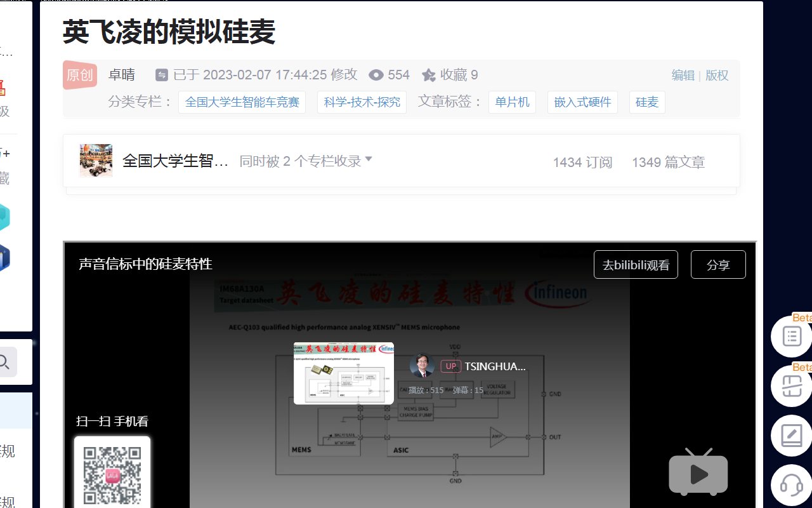This screenshot has width=812, height=508.
Task: Click the pink UP badge
Action: [450, 366]
